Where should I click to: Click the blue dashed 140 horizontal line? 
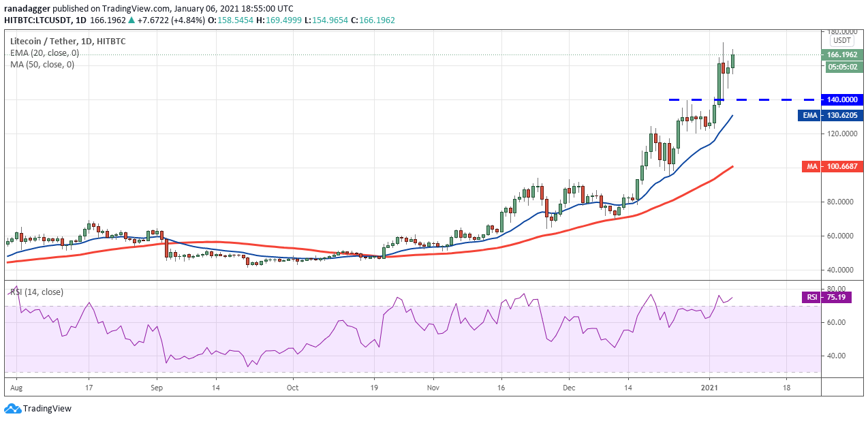tap(743, 99)
